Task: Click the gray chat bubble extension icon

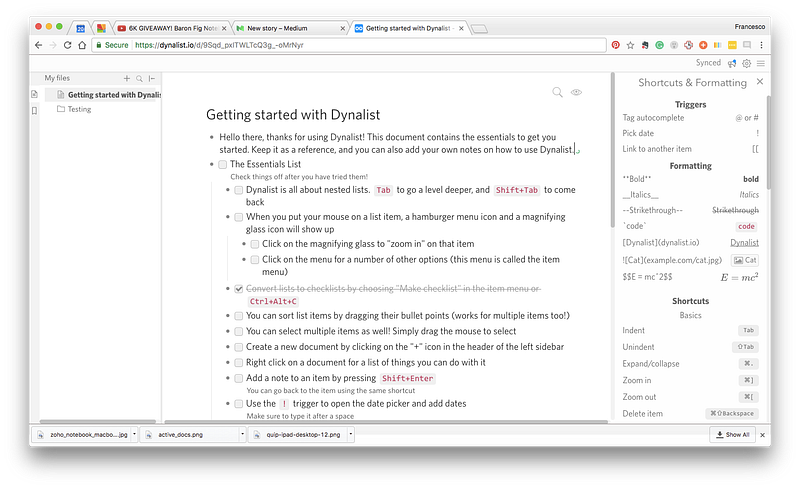Action: 747,45
